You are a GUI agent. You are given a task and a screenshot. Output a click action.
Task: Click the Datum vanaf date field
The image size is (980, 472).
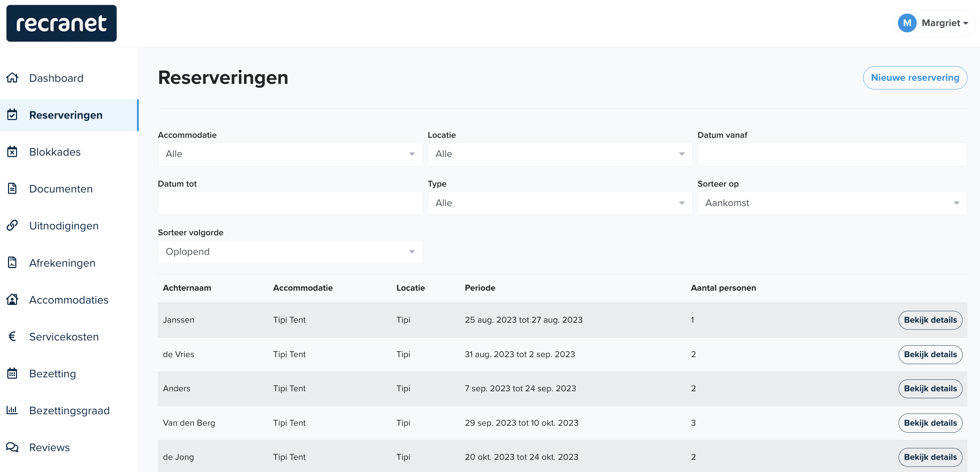pyautogui.click(x=832, y=154)
